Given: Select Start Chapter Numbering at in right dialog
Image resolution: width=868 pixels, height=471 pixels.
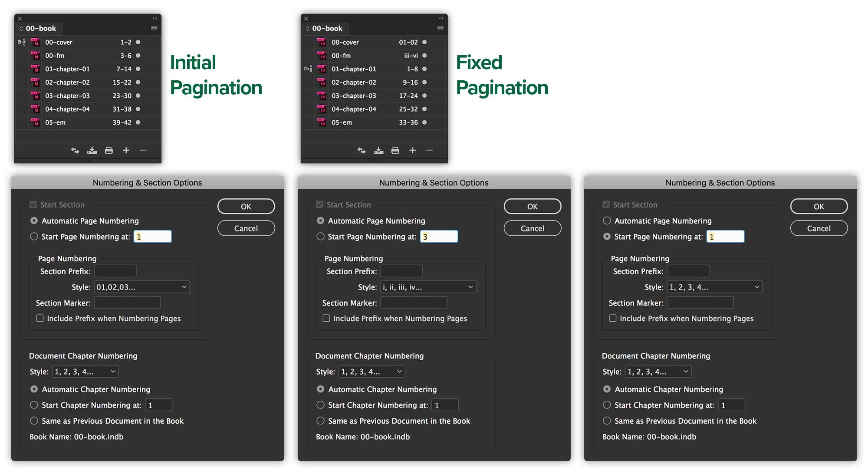Looking at the screenshot, I should [x=607, y=405].
